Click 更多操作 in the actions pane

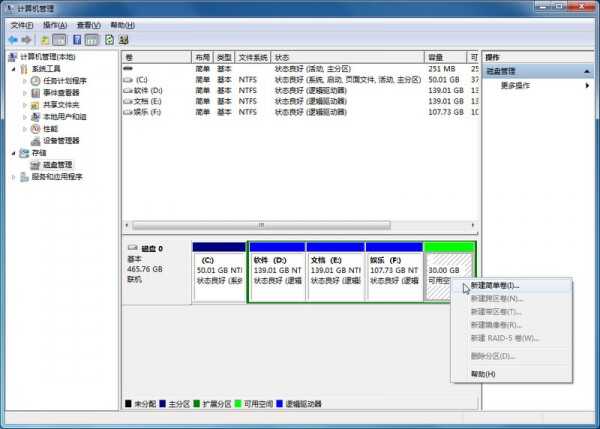(x=517, y=86)
